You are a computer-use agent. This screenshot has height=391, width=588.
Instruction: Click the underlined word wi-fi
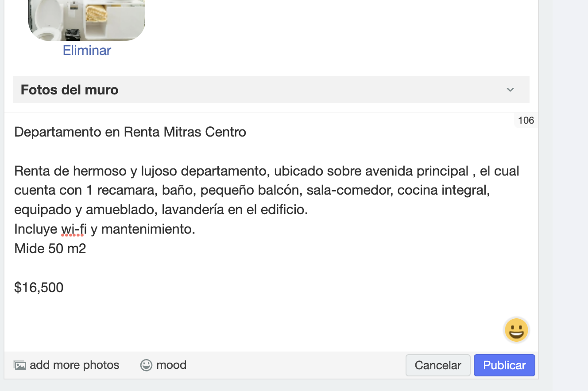click(x=73, y=229)
